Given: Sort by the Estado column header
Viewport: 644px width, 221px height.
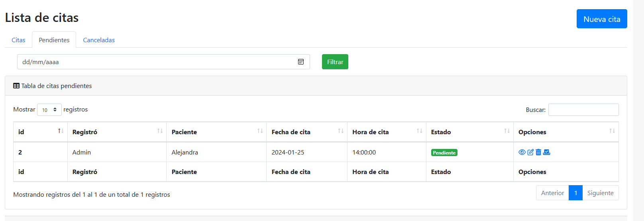Looking at the screenshot, I should pyautogui.click(x=469, y=132).
